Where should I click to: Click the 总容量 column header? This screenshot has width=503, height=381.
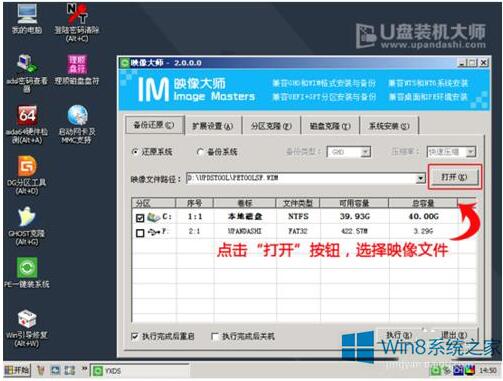tap(423, 203)
